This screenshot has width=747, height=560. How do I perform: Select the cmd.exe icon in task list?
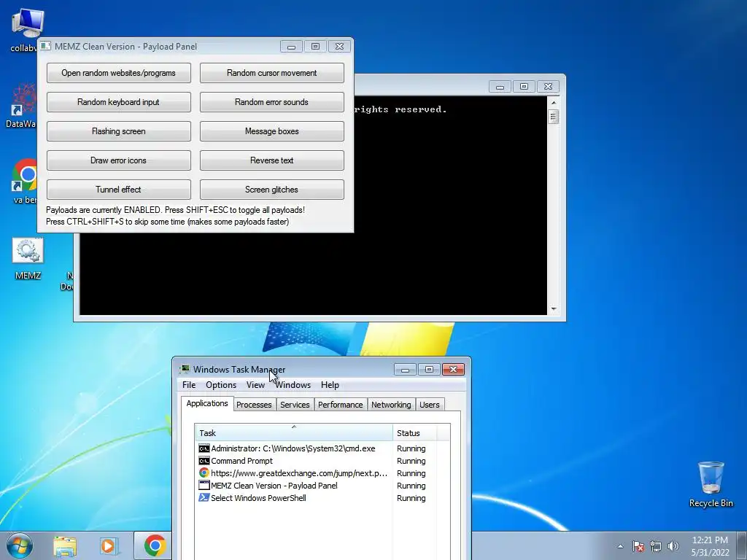point(204,448)
